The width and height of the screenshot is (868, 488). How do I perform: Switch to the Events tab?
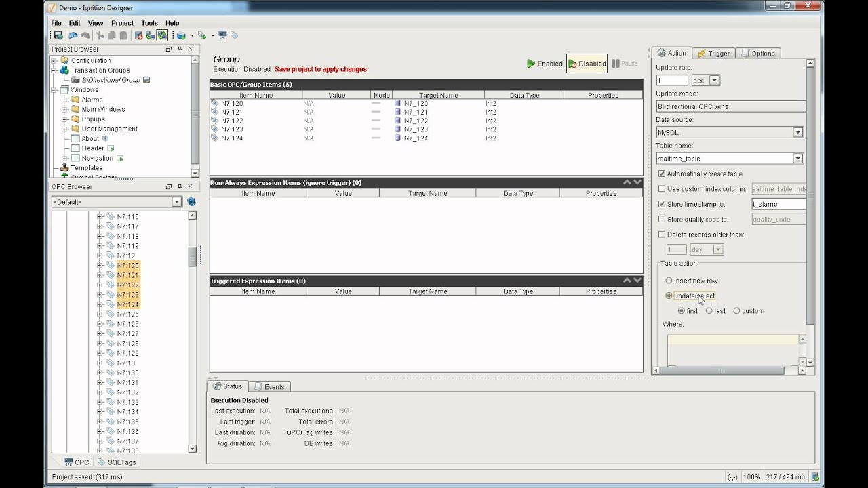point(269,386)
